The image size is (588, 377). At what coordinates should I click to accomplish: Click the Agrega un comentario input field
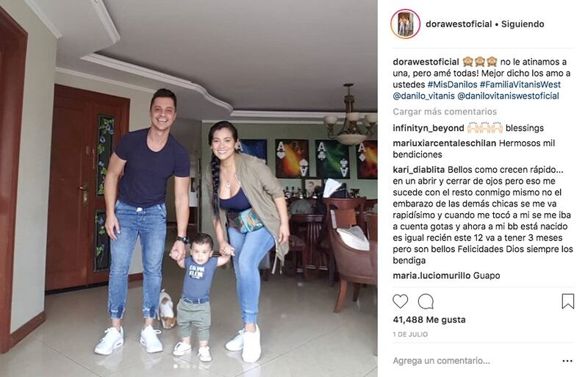[x=442, y=361]
